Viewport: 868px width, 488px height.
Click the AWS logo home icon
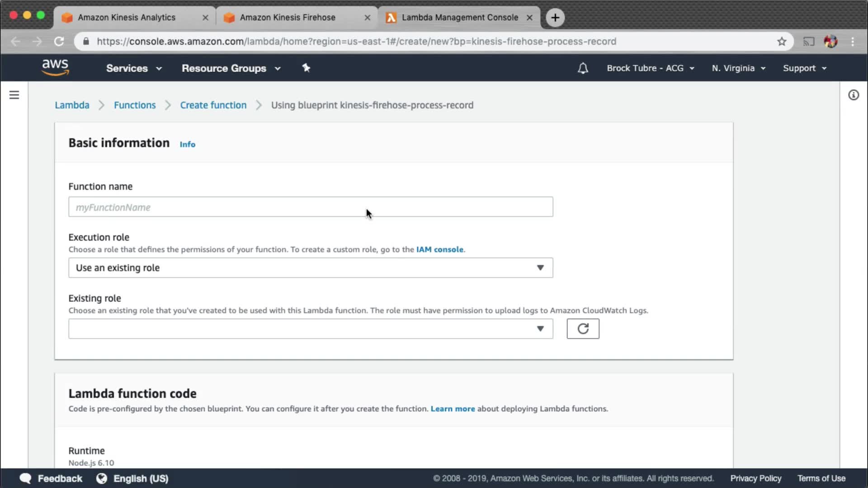pyautogui.click(x=55, y=67)
